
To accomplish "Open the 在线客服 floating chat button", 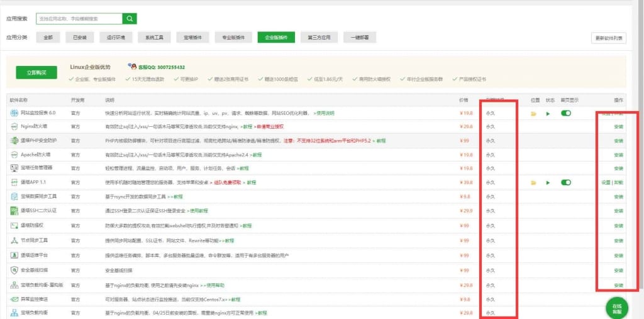I will click(616, 309).
